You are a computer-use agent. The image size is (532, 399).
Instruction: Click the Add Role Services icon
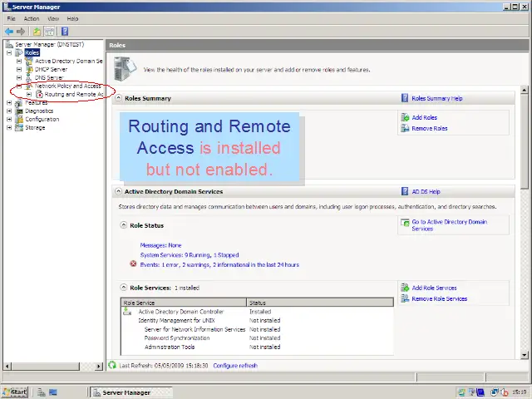click(405, 288)
